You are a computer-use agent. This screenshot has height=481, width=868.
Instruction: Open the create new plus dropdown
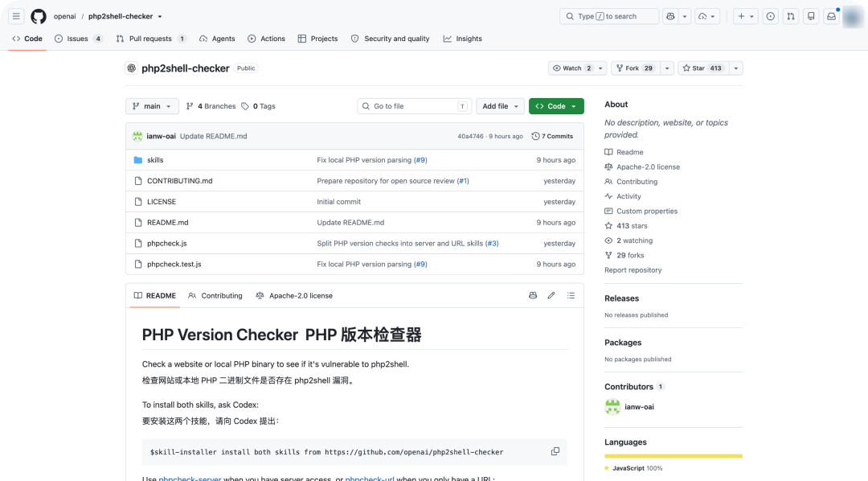(746, 17)
